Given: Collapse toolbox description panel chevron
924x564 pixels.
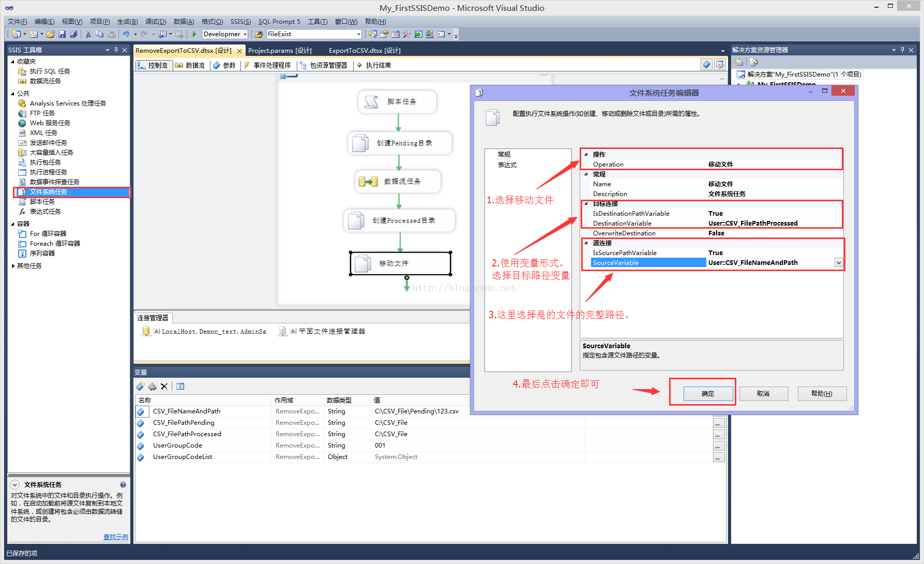Looking at the screenshot, I should tap(15, 485).
